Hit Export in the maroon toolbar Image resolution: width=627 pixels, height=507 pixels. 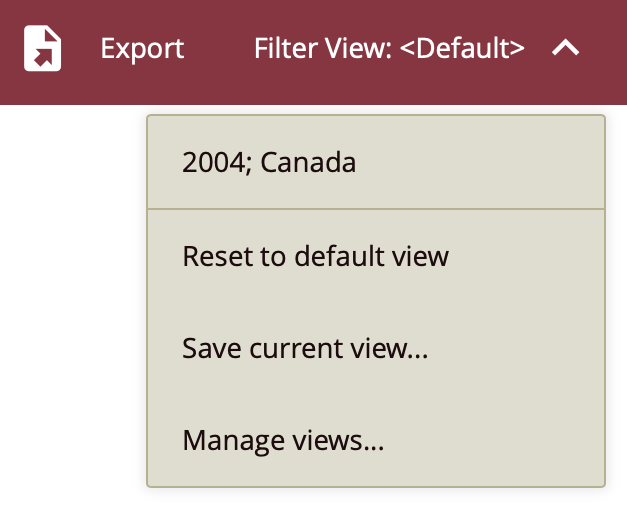pyautogui.click(x=142, y=49)
